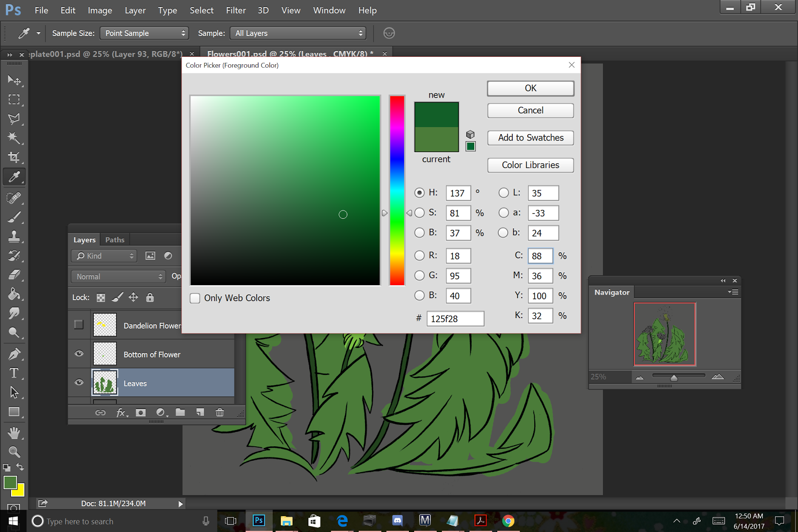The width and height of the screenshot is (798, 532).
Task: Select the R radio button in Color Picker
Action: point(419,256)
